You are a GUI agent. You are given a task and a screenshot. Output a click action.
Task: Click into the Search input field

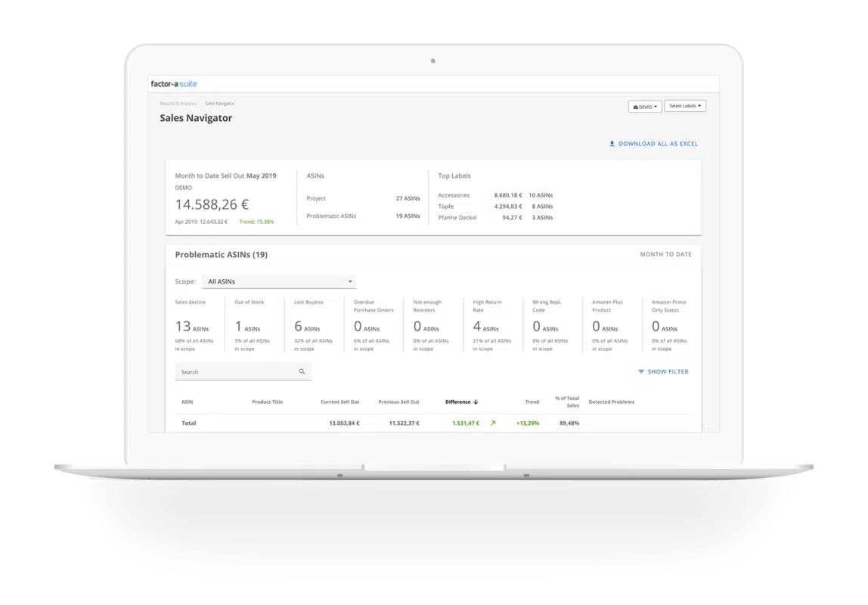(x=236, y=372)
